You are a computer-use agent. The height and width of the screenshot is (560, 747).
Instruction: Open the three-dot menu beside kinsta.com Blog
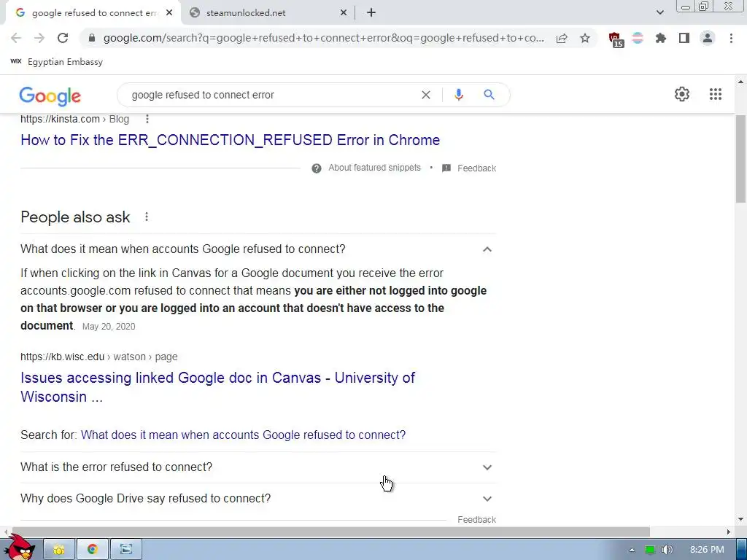point(147,119)
